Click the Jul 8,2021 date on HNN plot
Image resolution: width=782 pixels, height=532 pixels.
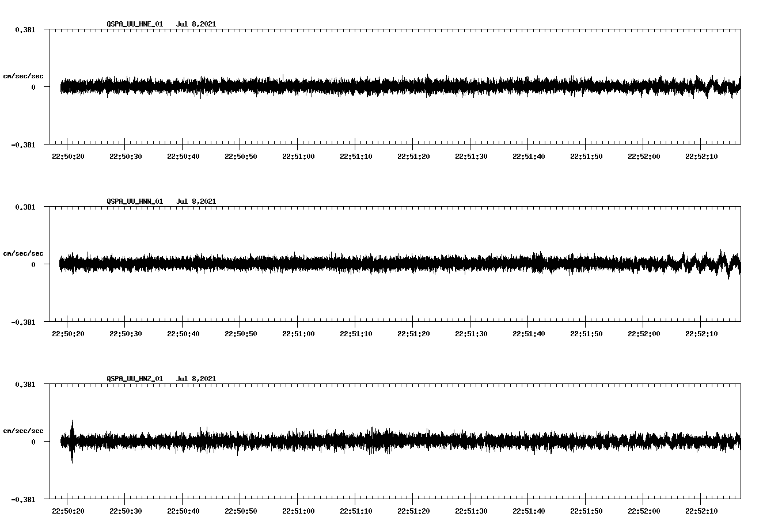196,202
